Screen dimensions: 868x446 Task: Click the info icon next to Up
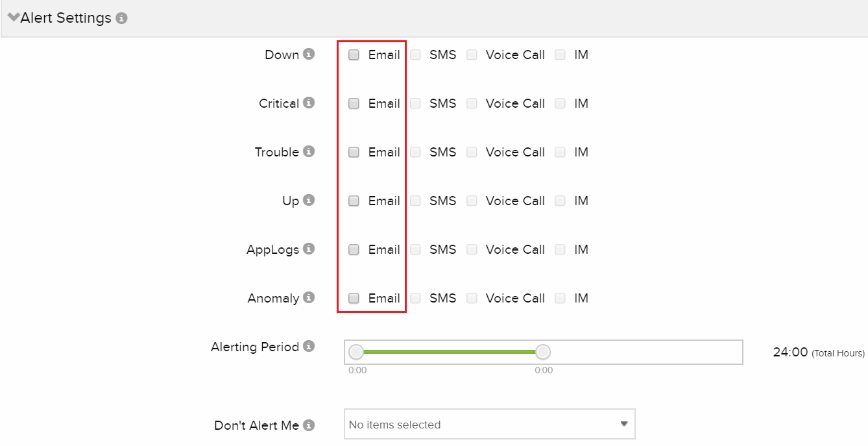coord(309,200)
